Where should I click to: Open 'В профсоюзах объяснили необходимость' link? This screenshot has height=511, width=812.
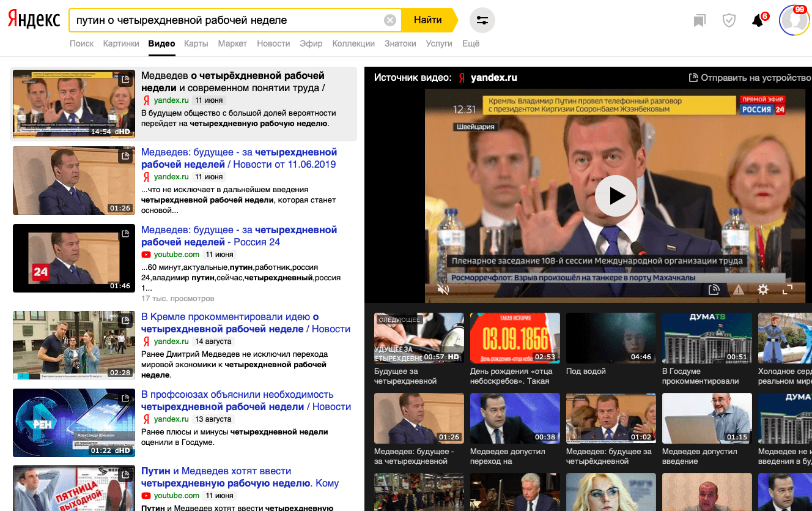pos(246,400)
